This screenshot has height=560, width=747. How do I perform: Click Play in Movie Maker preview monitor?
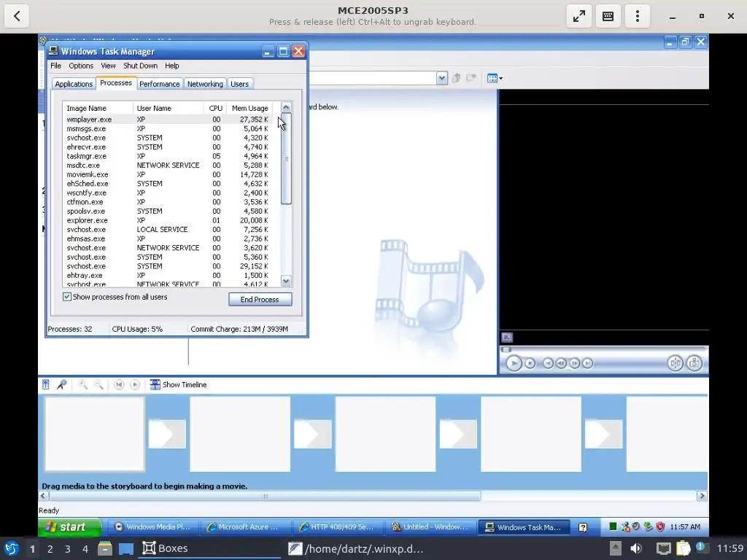[514, 363]
